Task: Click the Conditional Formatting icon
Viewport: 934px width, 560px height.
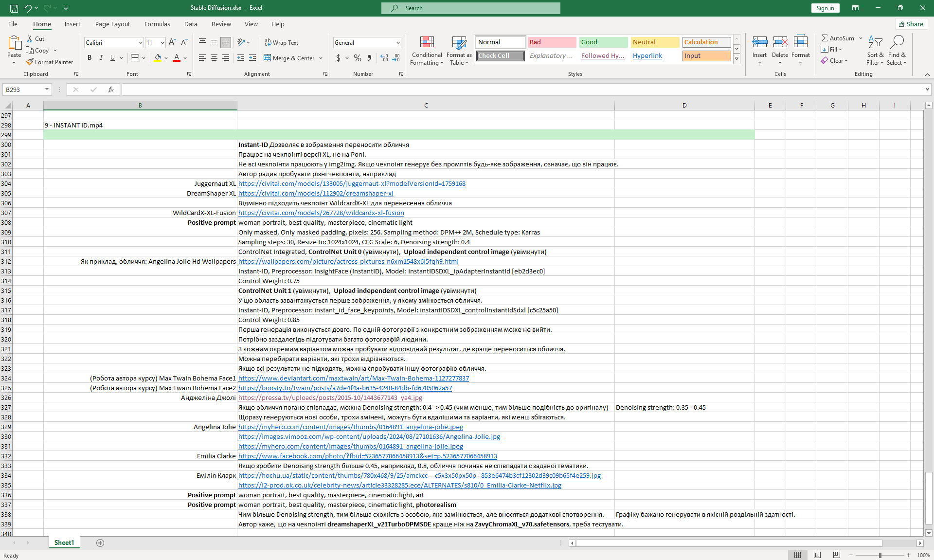Action: (427, 43)
